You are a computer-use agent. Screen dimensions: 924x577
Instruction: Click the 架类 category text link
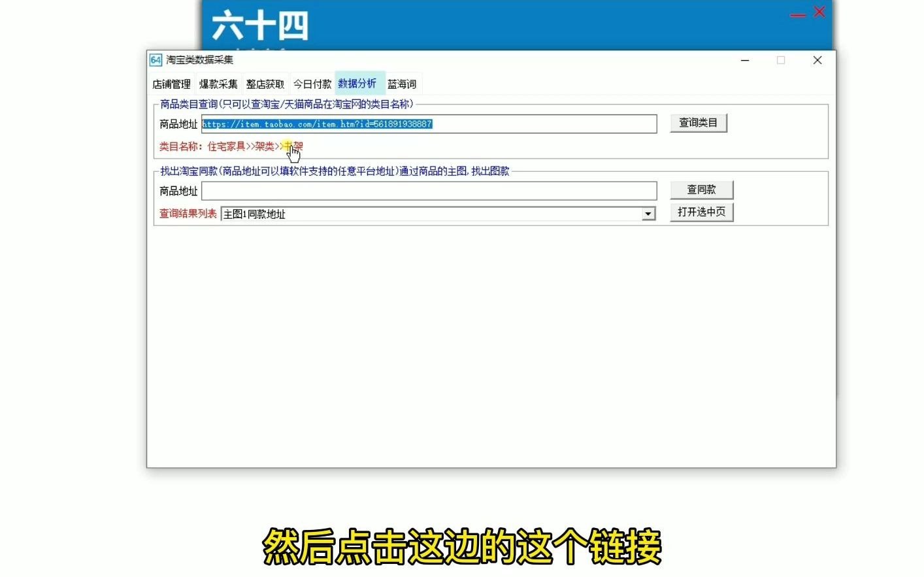(x=263, y=147)
